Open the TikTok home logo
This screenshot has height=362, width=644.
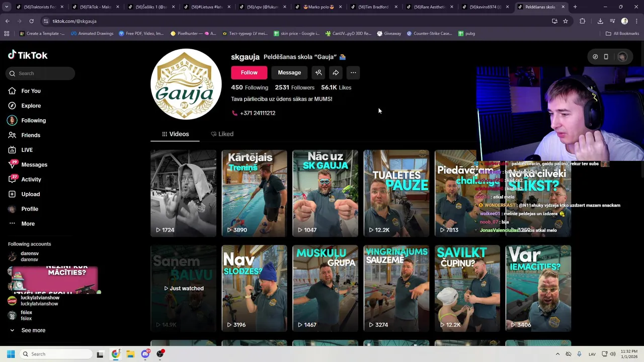(28, 55)
